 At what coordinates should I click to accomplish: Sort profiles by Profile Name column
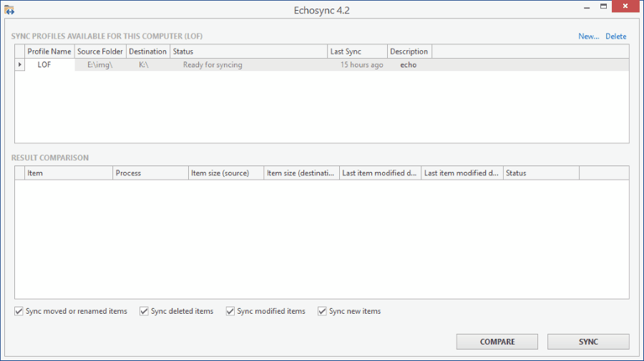(49, 52)
